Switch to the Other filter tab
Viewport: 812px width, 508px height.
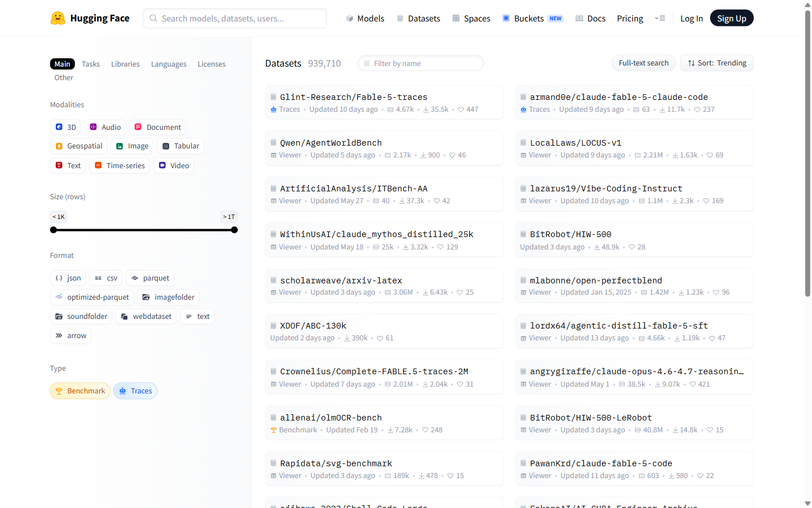pos(64,77)
